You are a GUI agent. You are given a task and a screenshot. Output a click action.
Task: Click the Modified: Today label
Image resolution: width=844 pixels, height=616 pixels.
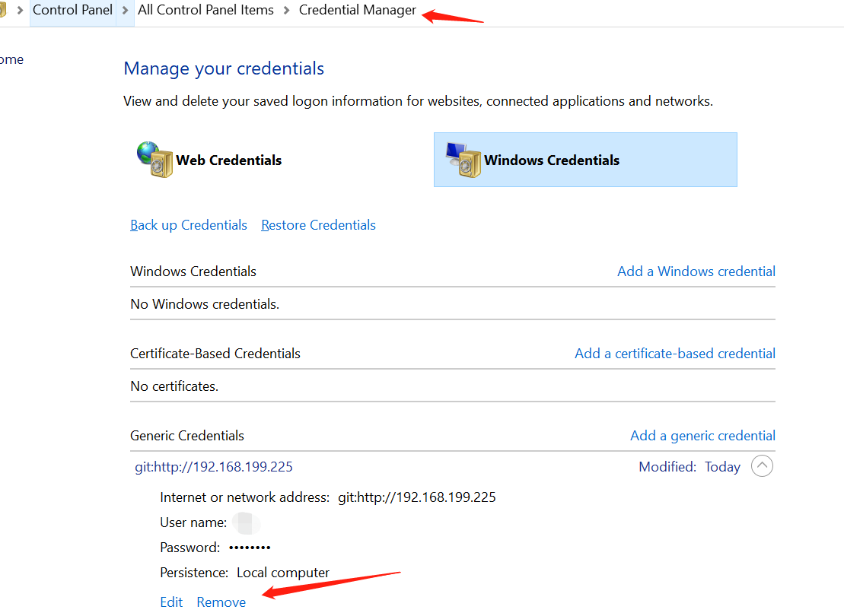click(690, 466)
